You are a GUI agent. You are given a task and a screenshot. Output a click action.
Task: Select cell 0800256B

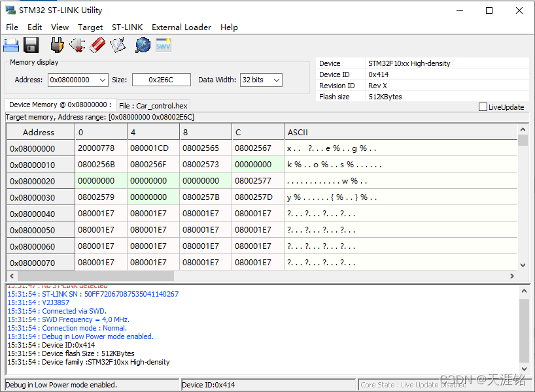pos(101,165)
